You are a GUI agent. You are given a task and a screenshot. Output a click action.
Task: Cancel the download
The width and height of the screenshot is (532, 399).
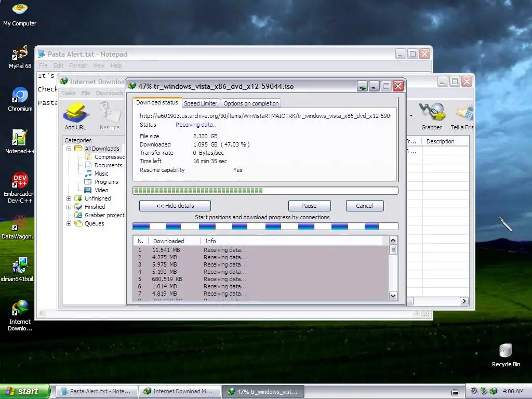[364, 206]
